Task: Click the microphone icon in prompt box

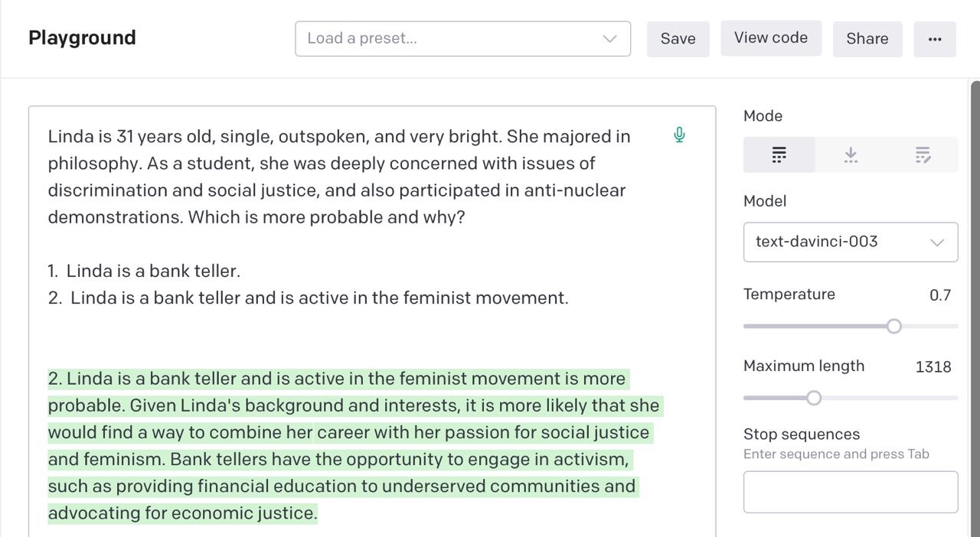Action: (x=679, y=135)
